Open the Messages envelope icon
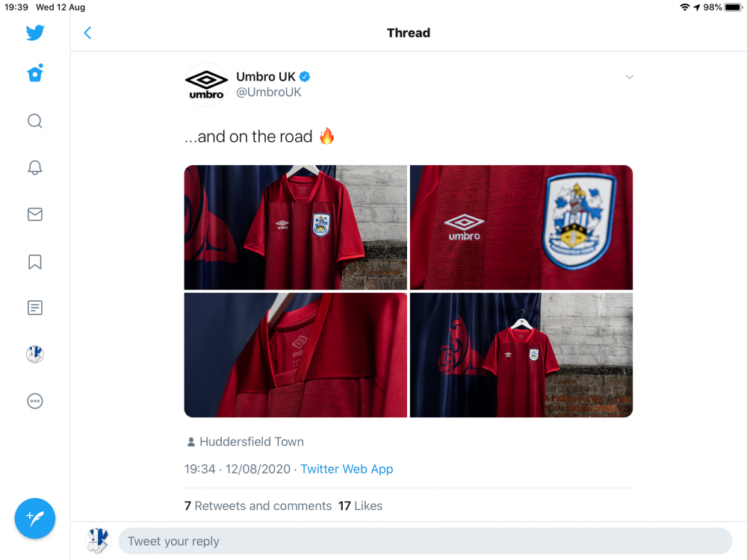This screenshot has width=747, height=560. click(x=35, y=214)
